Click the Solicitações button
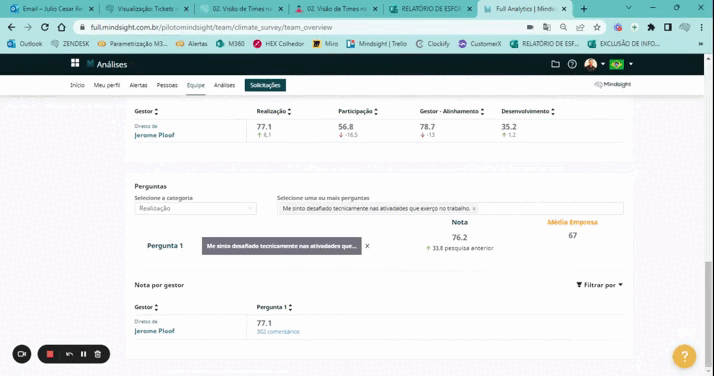This screenshot has height=376, width=714. pyautogui.click(x=265, y=85)
